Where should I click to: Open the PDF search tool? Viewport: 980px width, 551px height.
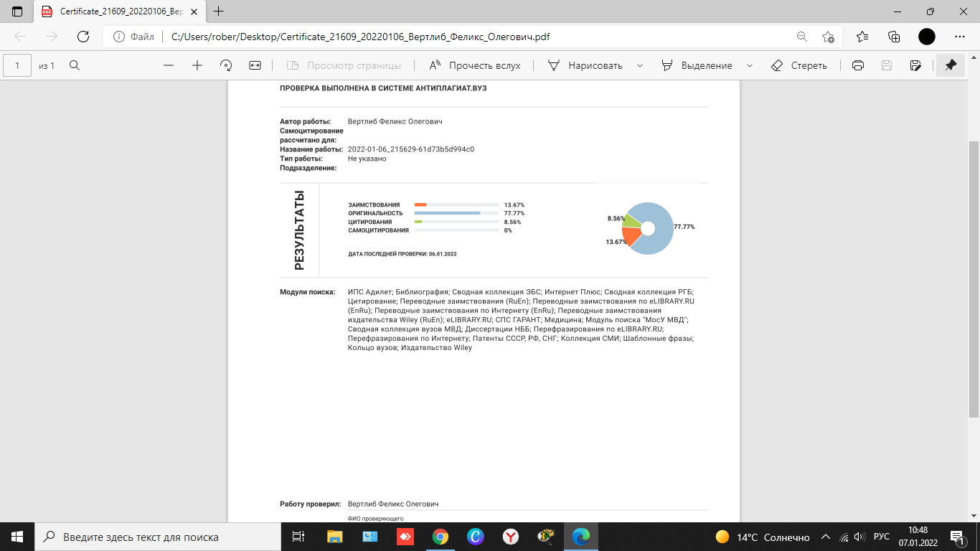(74, 65)
